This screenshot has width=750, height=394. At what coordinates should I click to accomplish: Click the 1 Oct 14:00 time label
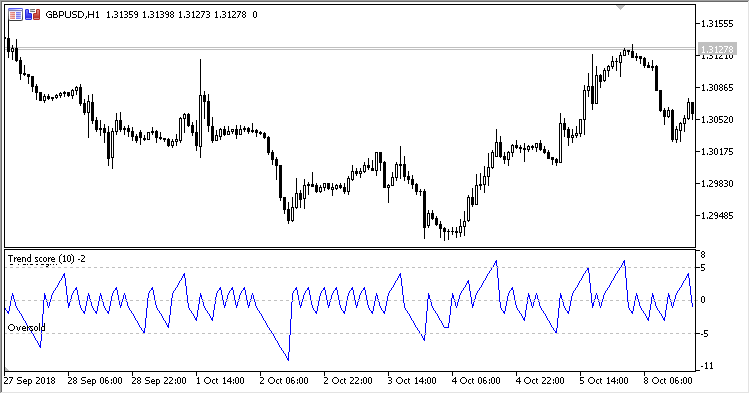(x=220, y=381)
